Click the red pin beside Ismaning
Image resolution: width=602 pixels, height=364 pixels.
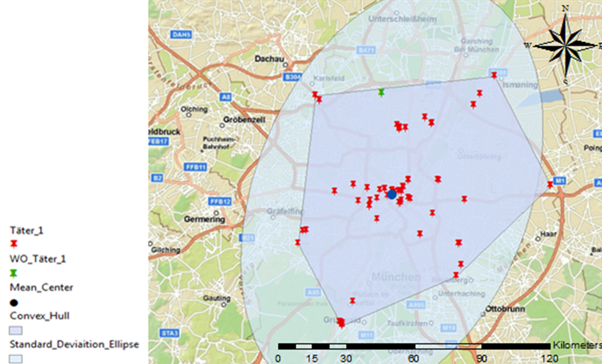tap(494, 75)
